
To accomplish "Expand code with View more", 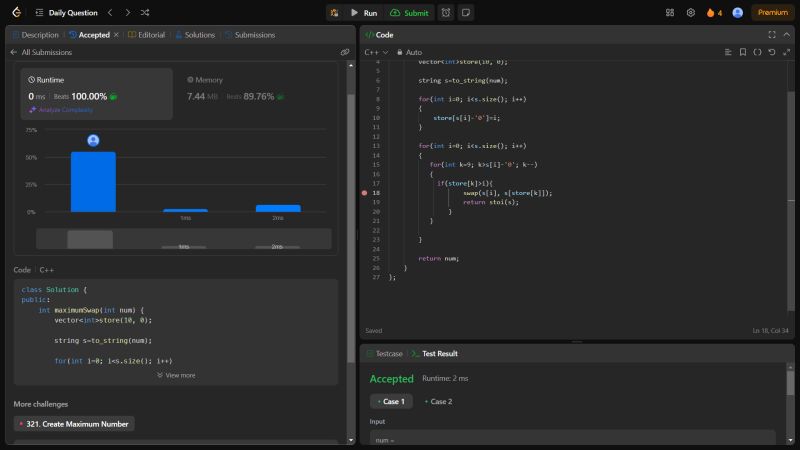I will coord(176,375).
